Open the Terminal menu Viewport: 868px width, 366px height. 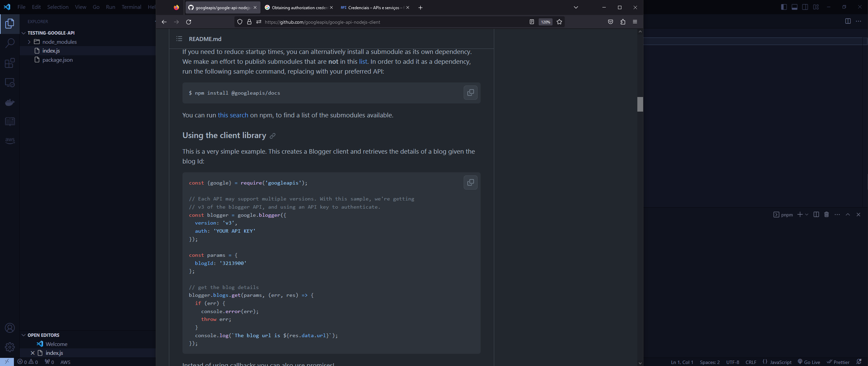(131, 7)
